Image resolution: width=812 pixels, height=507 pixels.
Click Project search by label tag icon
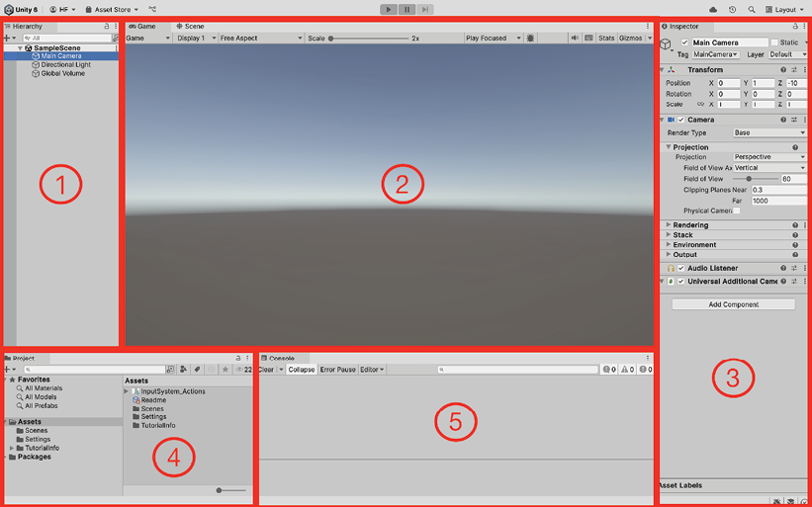click(197, 370)
